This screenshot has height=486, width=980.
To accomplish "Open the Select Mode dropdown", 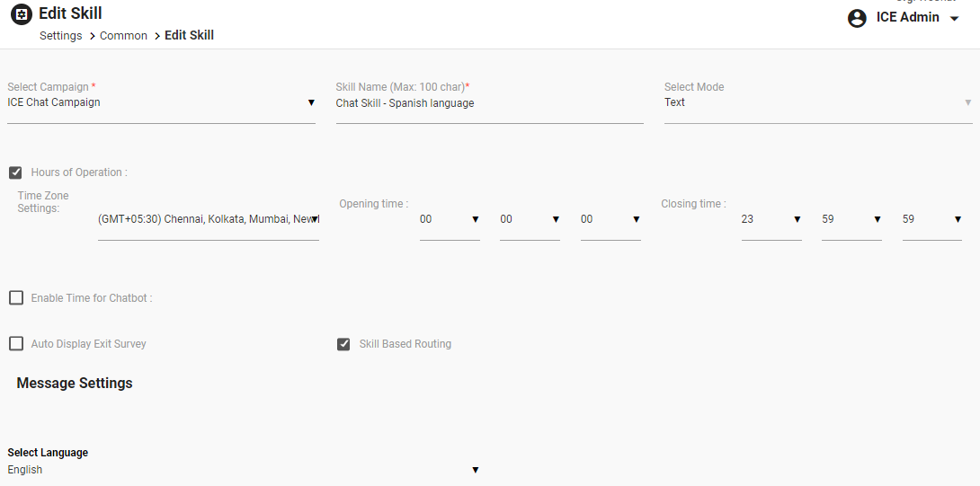I will [x=817, y=103].
